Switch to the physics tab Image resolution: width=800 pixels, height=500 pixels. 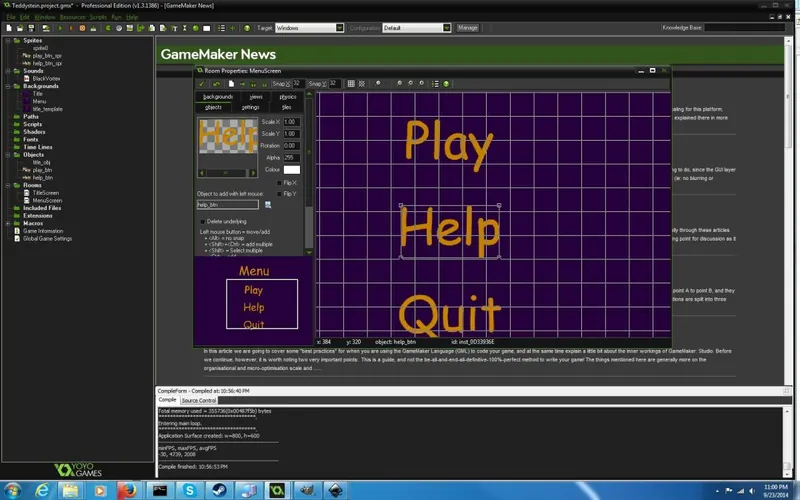[x=288, y=96]
